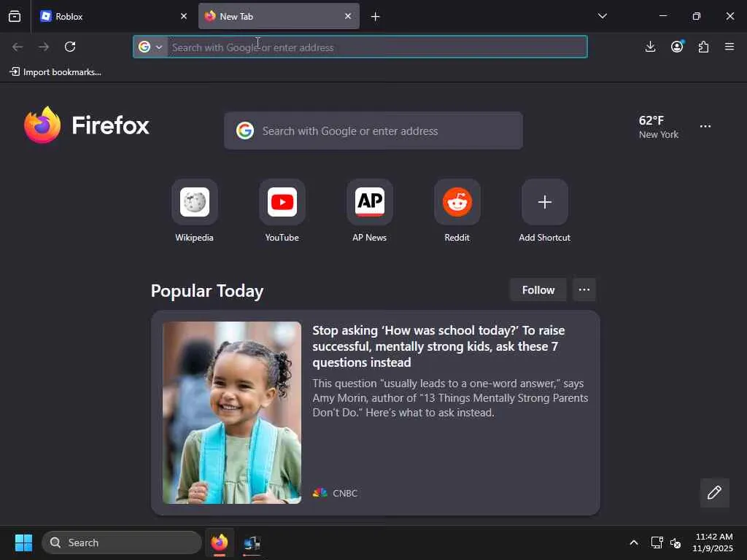Viewport: 747px width, 560px height.
Task: Go forward one page
Action: coord(44,47)
